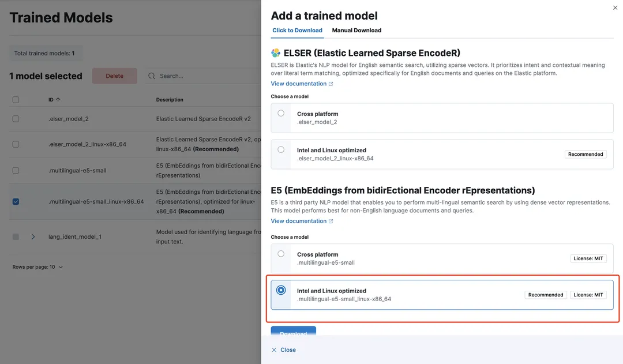Choose E5 Cross platform radio option

point(281,254)
